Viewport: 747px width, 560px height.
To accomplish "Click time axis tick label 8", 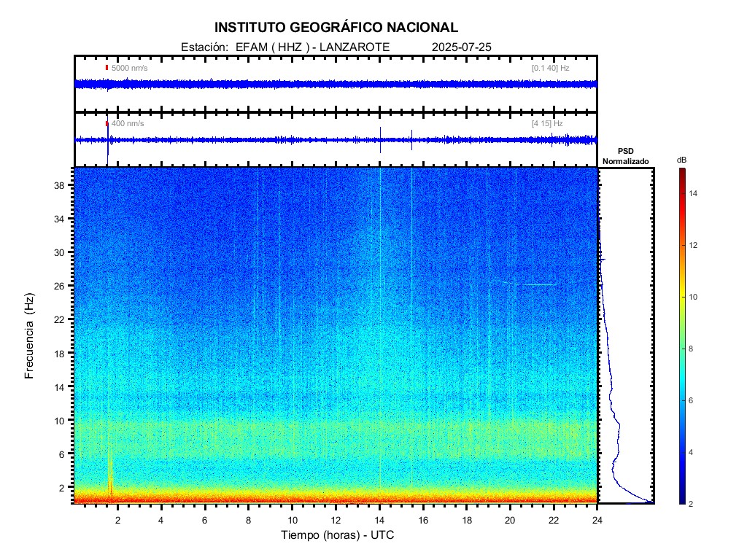I will [248, 520].
